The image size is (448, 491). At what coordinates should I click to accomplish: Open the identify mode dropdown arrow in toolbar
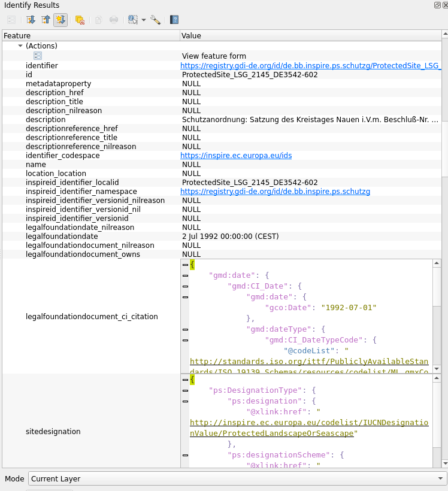point(144,20)
